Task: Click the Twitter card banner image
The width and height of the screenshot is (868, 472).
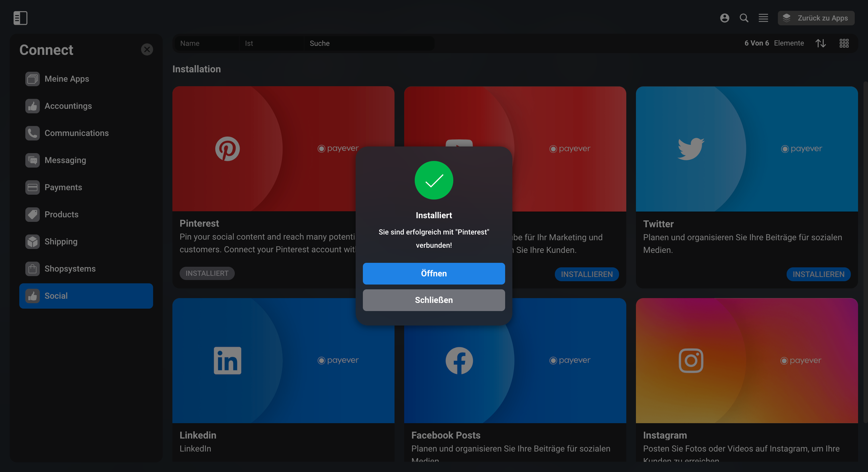Action: 747,149
